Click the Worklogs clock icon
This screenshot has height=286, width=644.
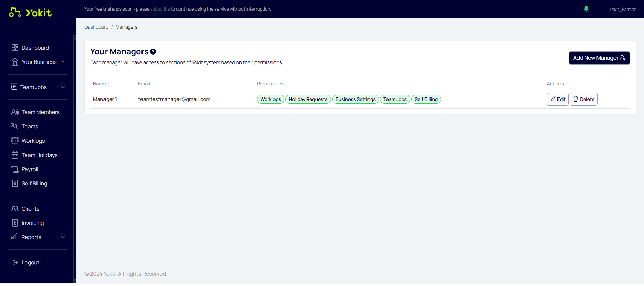[15, 141]
